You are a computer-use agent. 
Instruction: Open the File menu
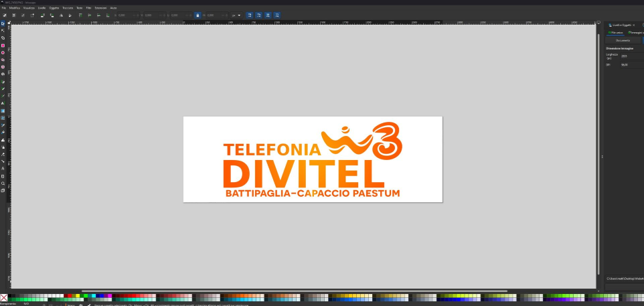tap(4, 8)
